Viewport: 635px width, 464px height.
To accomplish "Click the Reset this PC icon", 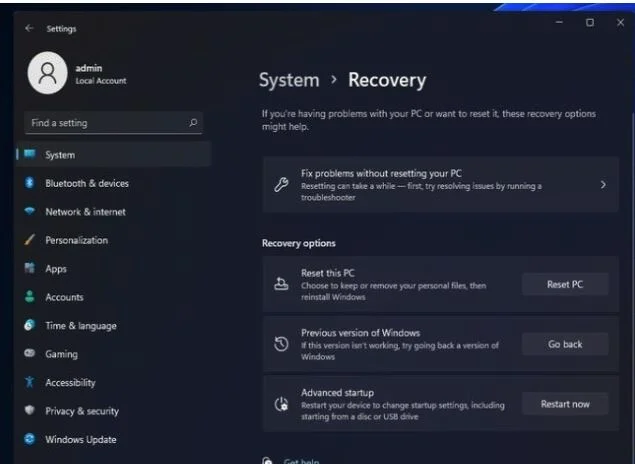I will [x=281, y=284].
